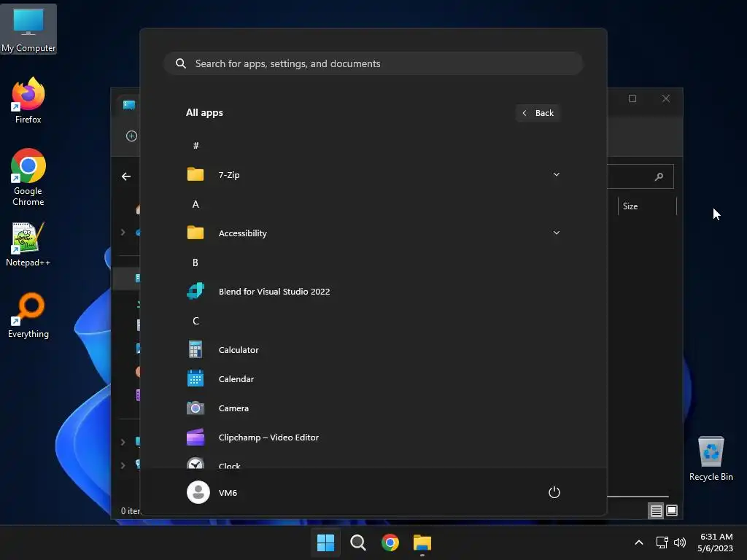
Task: Click the Clipchamp – Video Editor label
Action: point(268,437)
